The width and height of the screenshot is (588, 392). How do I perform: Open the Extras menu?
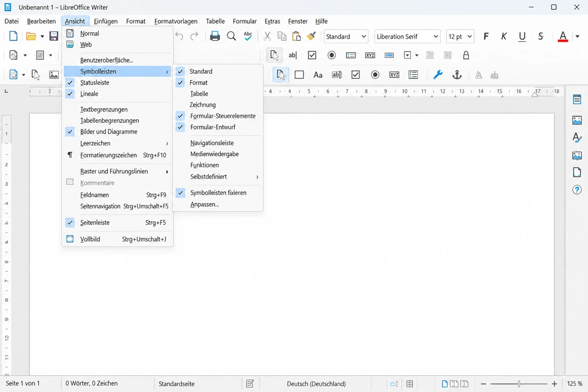pyautogui.click(x=272, y=21)
